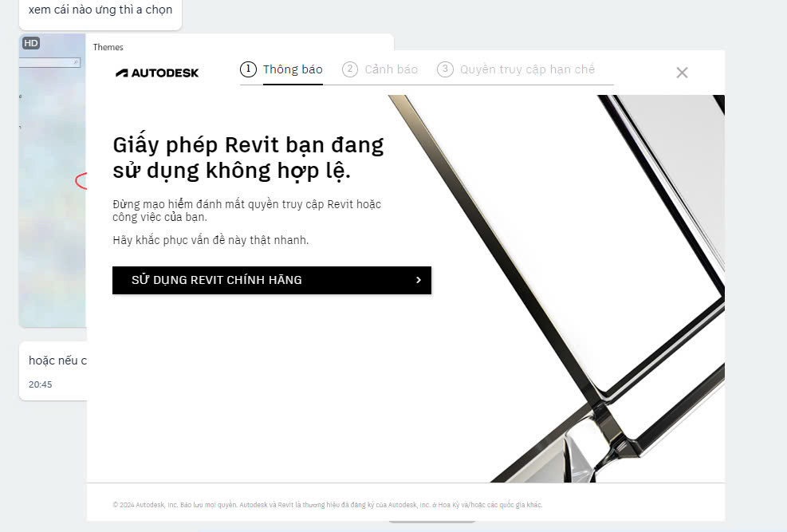The height and width of the screenshot is (532, 787).
Task: Click the step 2 circle icon
Action: [x=350, y=69]
